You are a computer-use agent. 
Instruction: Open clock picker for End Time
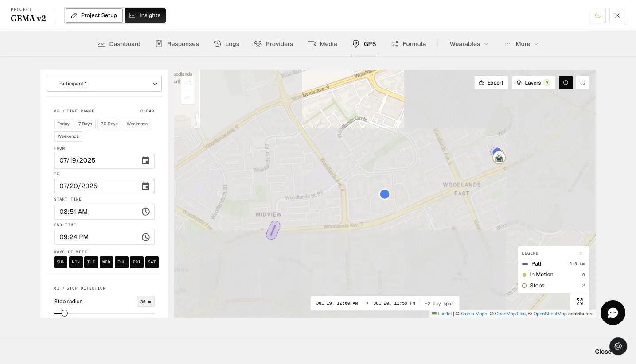145,237
